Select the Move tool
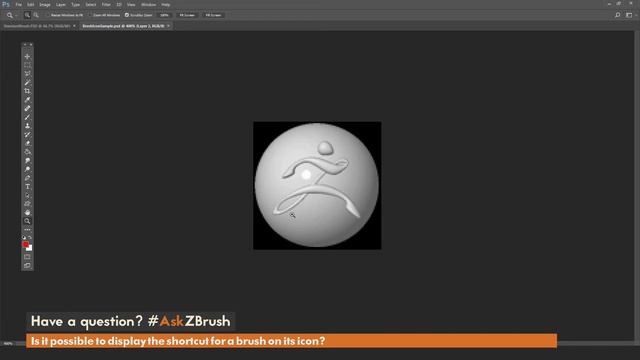This screenshot has width=640, height=360. pos(27,56)
